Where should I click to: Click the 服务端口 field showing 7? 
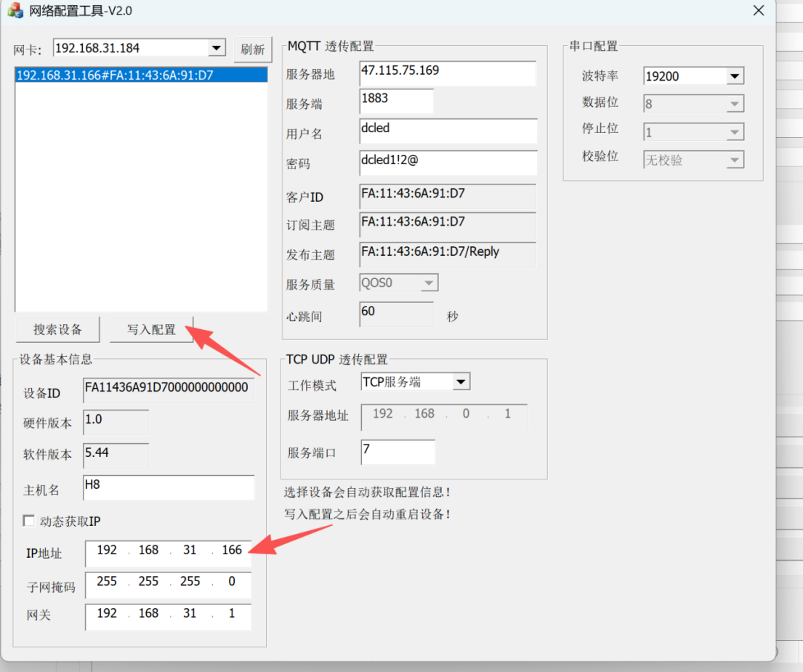point(398,452)
